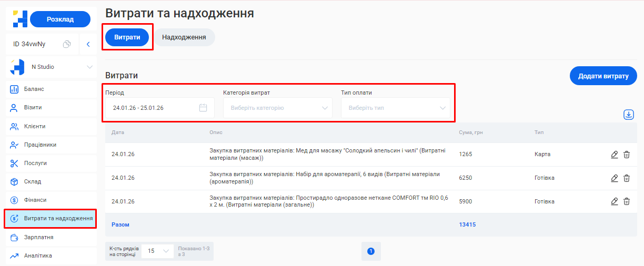Edit the Мед для масажу expense row
This screenshot has height=266, width=644.
pos(615,155)
